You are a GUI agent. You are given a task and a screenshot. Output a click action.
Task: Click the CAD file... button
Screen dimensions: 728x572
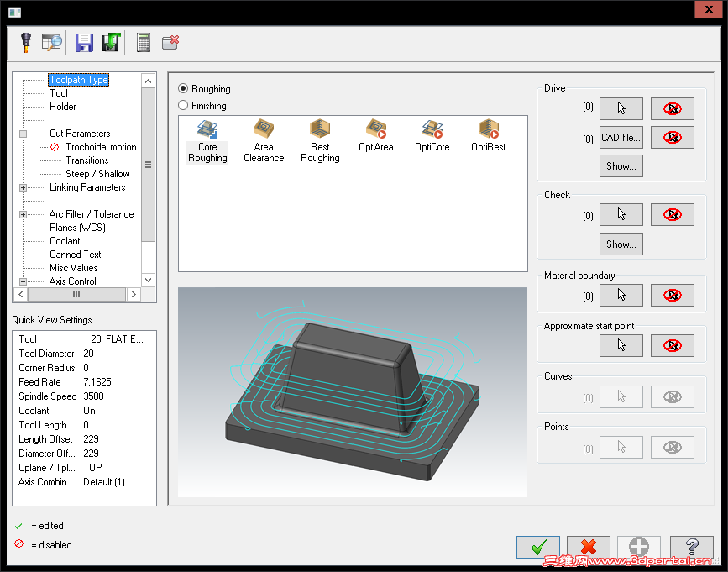click(x=621, y=138)
